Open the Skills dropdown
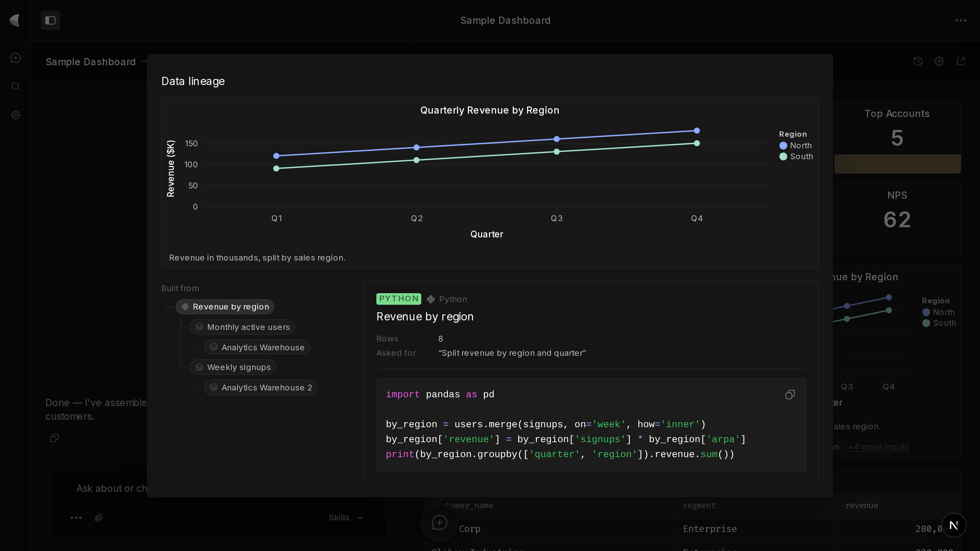Image resolution: width=980 pixels, height=551 pixels. 346,518
